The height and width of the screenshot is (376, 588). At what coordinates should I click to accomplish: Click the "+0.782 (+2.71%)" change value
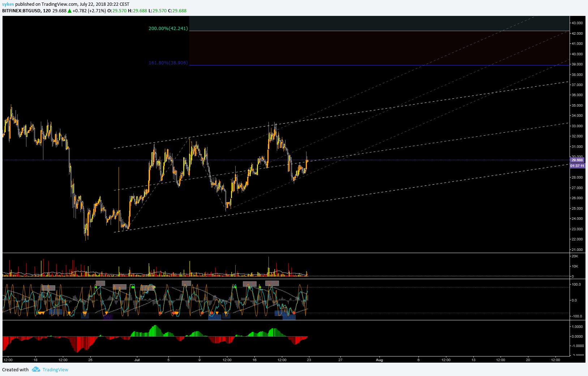coord(89,11)
